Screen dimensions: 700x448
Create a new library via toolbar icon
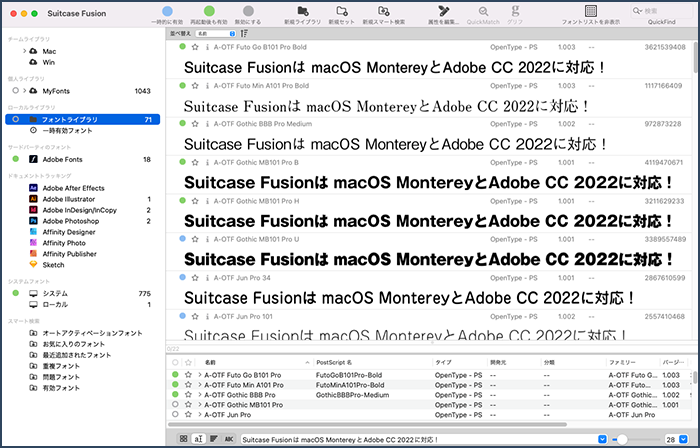pyautogui.click(x=303, y=11)
